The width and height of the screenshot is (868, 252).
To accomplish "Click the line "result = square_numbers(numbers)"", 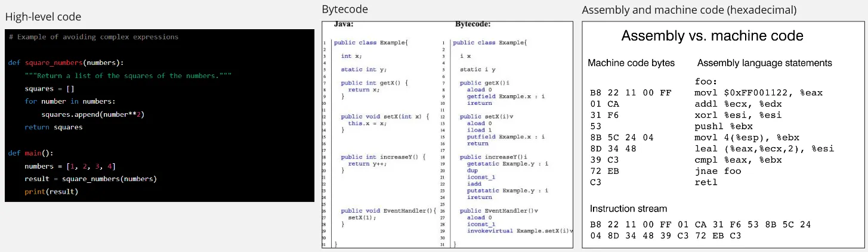I will coord(91,179).
